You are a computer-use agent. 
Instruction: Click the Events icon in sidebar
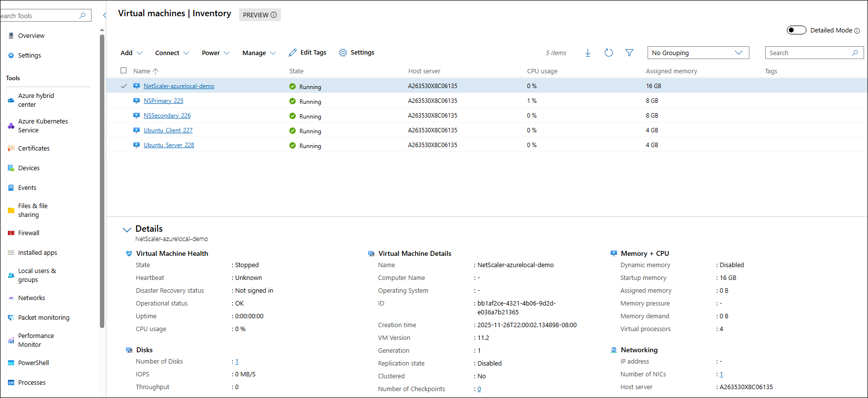(11, 187)
